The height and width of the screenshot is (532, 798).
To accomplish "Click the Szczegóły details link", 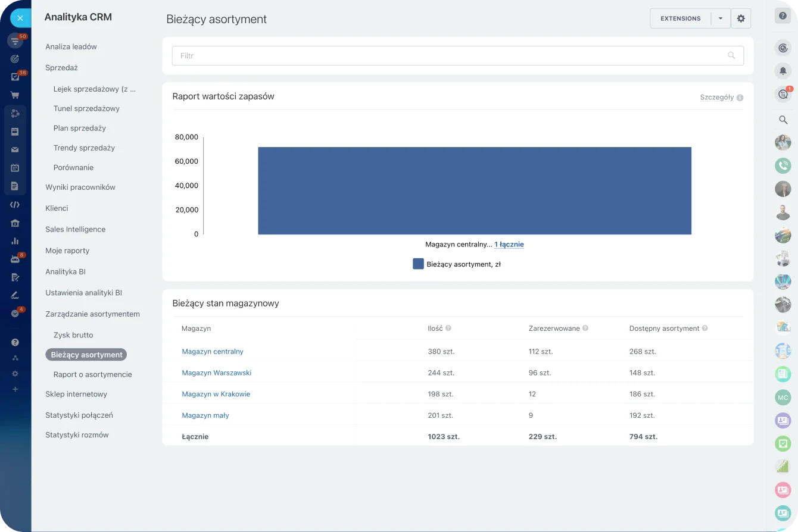I will (x=716, y=97).
